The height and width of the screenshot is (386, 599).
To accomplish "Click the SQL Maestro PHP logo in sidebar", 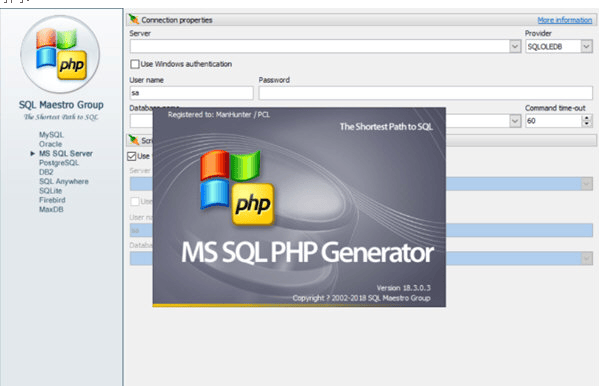I will point(60,54).
